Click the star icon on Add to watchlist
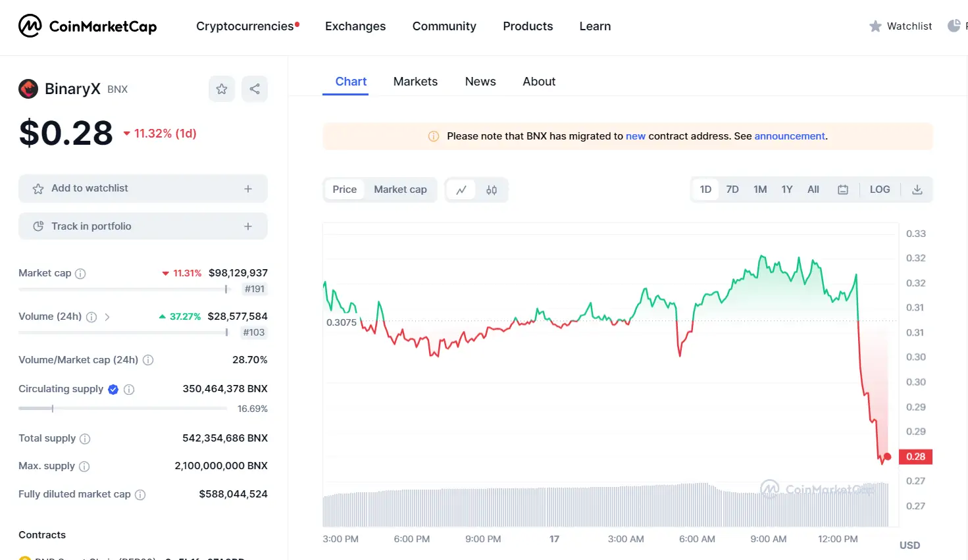The height and width of the screenshot is (560, 968). pyautogui.click(x=38, y=189)
